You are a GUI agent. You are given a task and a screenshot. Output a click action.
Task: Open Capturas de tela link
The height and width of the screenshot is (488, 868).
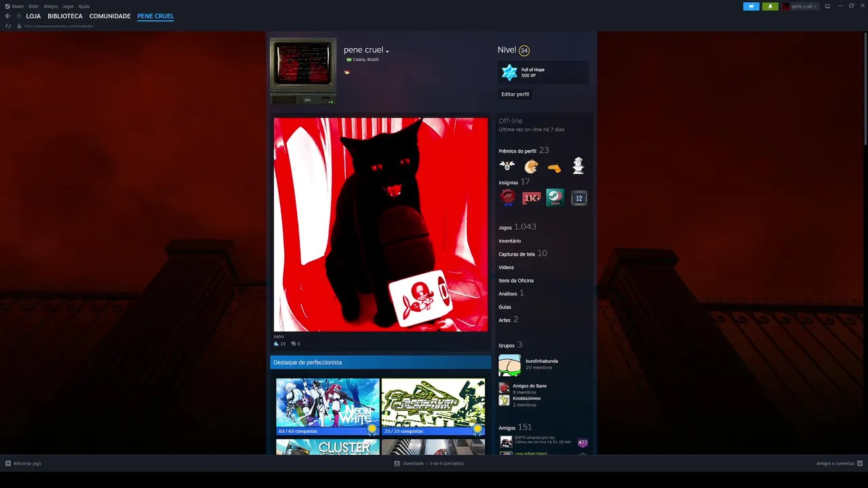click(517, 254)
